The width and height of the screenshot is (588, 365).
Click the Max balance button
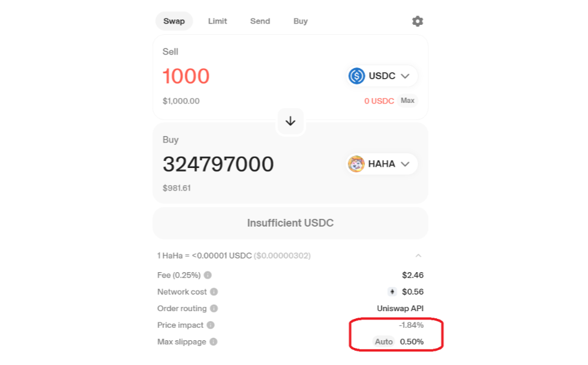click(407, 101)
